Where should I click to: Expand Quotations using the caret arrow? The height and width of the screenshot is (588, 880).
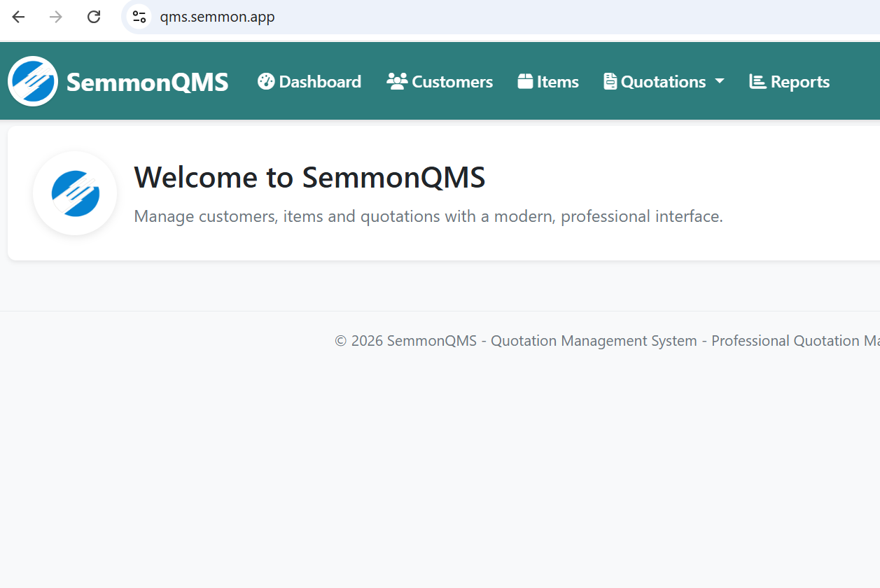click(x=719, y=82)
